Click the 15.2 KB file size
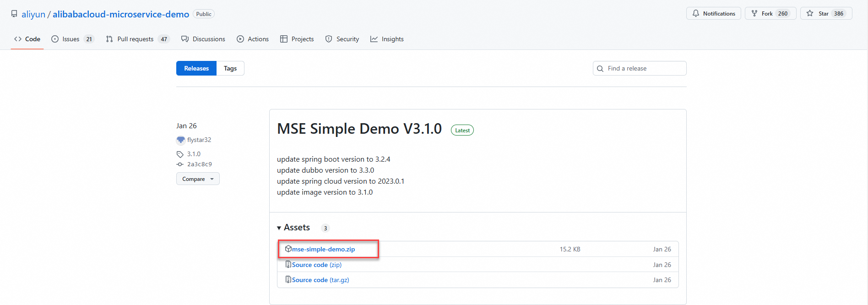Viewport: 868px width, 305px height. [570, 249]
